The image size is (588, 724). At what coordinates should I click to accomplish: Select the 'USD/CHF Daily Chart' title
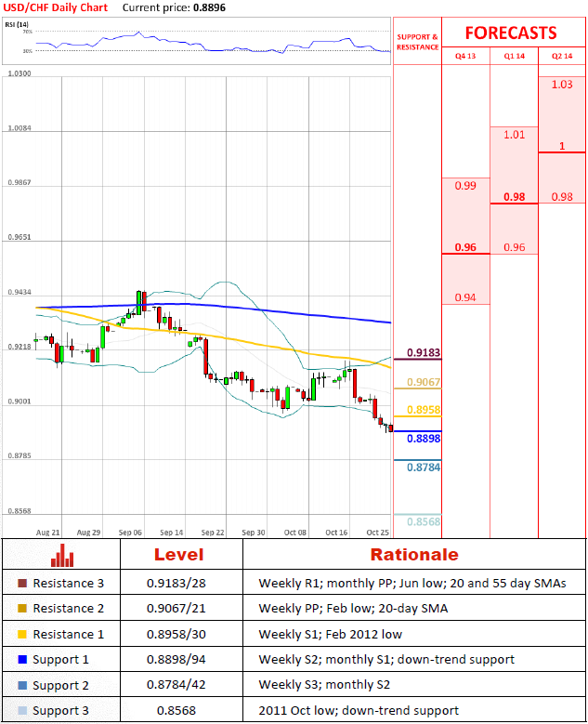tap(56, 7)
